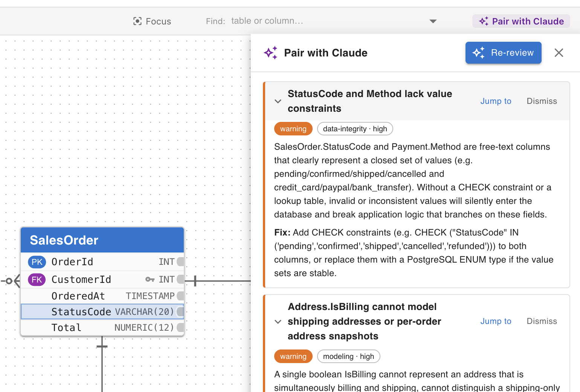Select the OrderId column row
This screenshot has height=392, width=580.
102,262
